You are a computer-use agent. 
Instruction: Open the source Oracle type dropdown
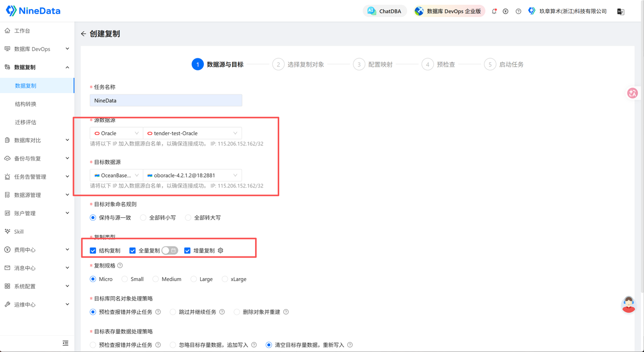[x=116, y=133]
